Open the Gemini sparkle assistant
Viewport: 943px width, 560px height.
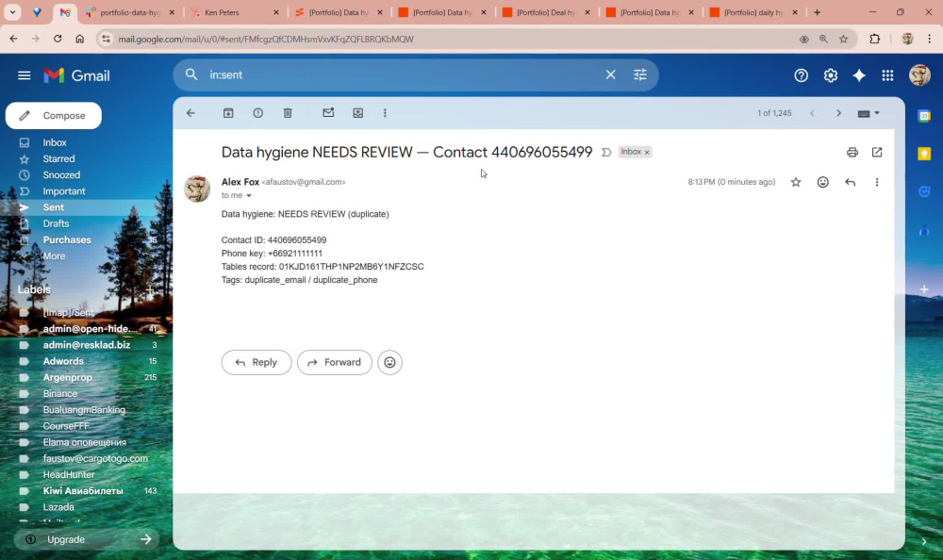[x=859, y=75]
